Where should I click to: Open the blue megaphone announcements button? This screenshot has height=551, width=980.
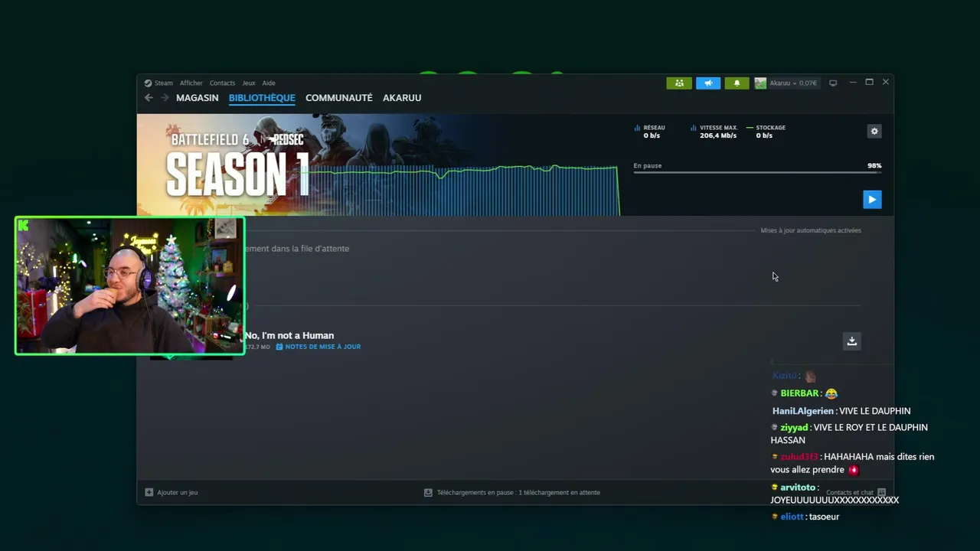[708, 83]
